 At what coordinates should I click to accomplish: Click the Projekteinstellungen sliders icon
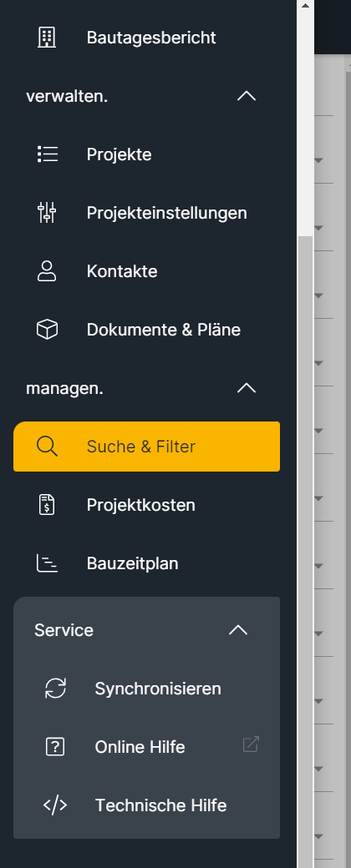pyautogui.click(x=47, y=213)
